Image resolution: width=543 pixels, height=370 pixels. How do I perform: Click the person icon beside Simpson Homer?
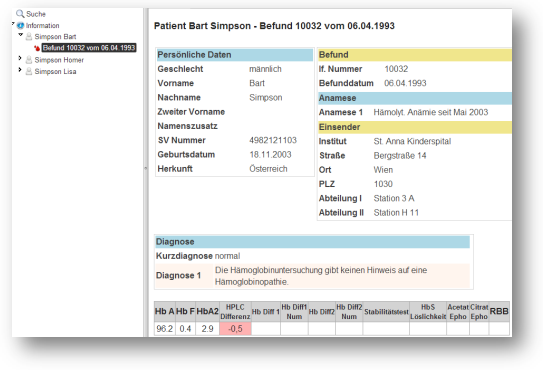[x=29, y=60]
